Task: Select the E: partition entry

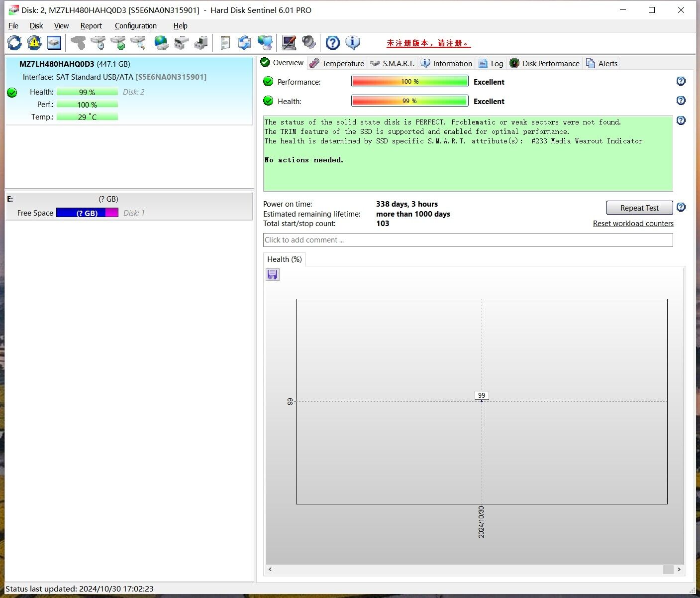Action: coord(129,206)
